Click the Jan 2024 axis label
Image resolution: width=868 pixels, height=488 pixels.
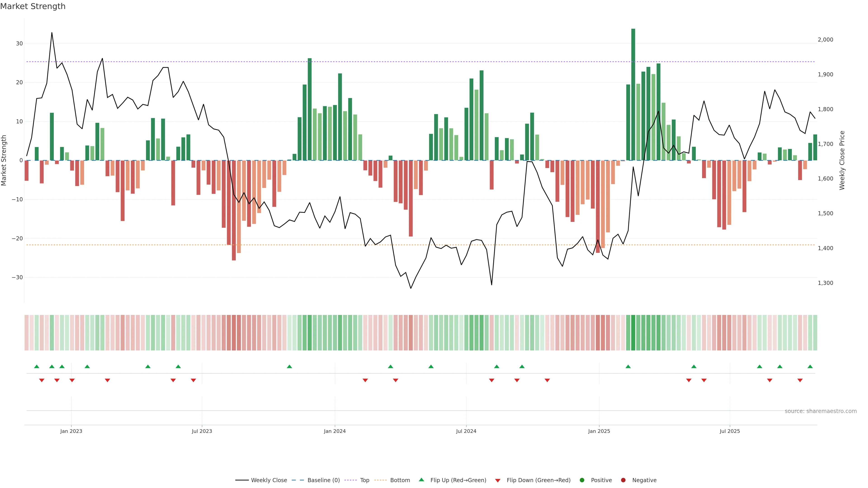click(x=335, y=431)
